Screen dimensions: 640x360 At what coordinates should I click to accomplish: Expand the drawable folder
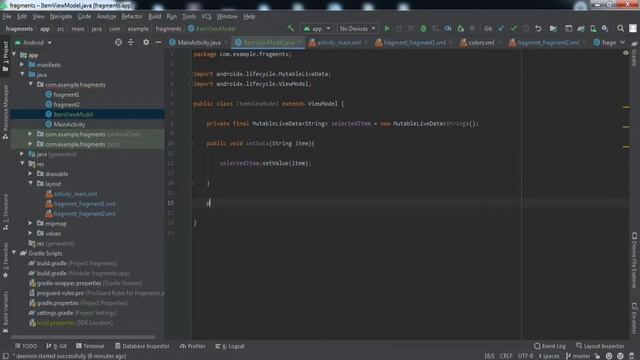[31, 173]
